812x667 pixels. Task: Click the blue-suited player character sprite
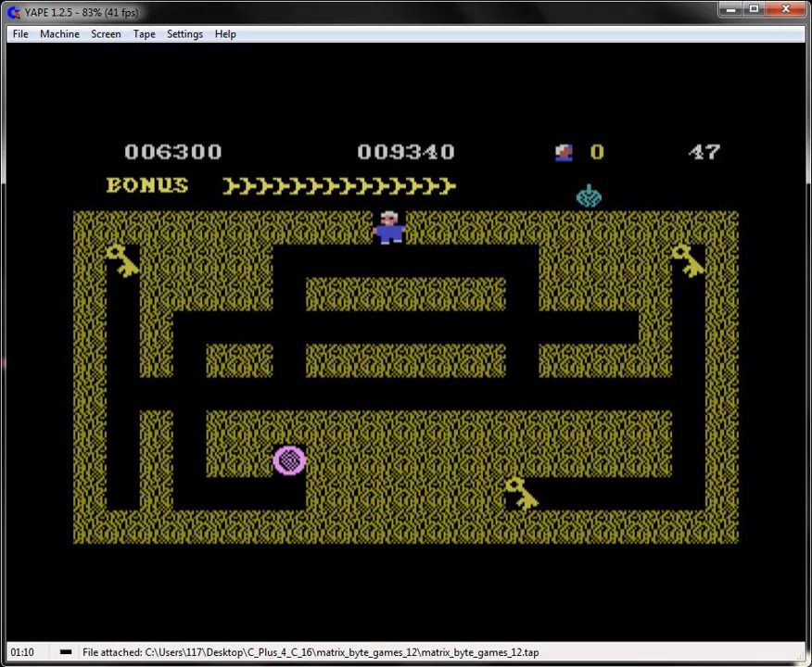(389, 227)
